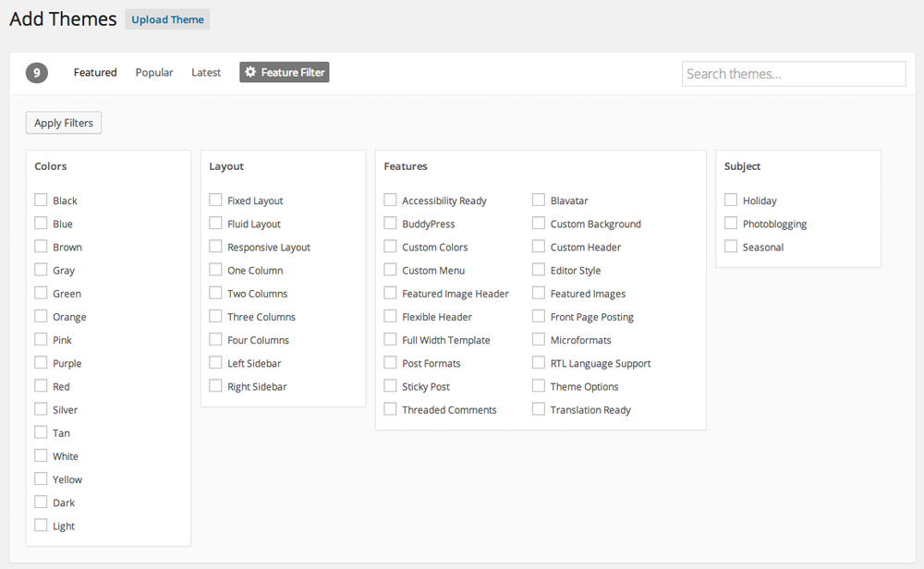924x569 pixels.
Task: Enable the Two Columns layout filter
Action: (215, 293)
